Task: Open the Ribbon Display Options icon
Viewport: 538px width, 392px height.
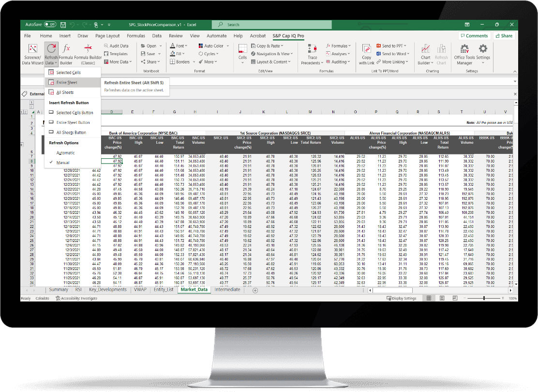Action: pos(467,25)
